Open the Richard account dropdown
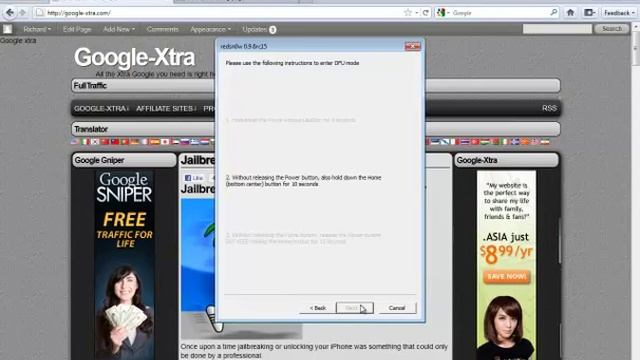 [37, 29]
